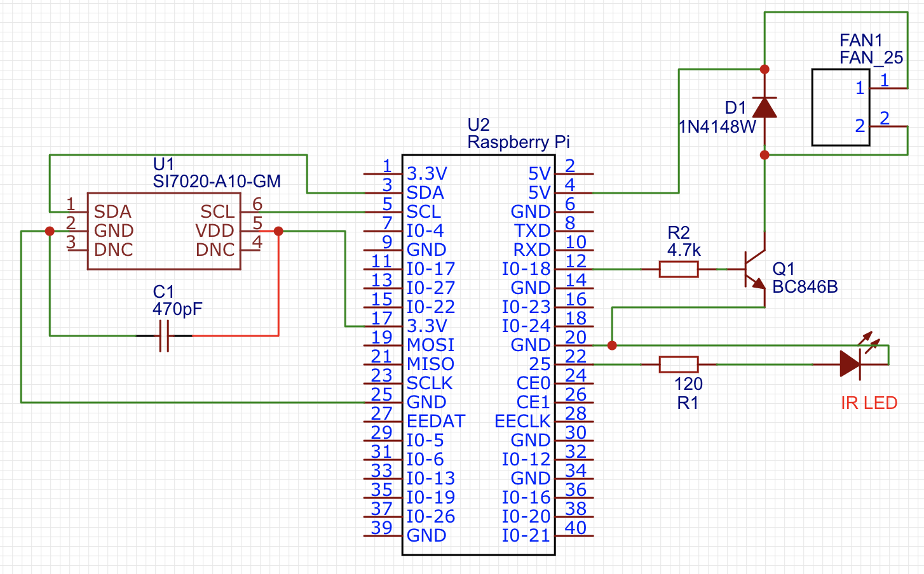
Task: Select the FAN1 connector box
Action: coord(841,108)
